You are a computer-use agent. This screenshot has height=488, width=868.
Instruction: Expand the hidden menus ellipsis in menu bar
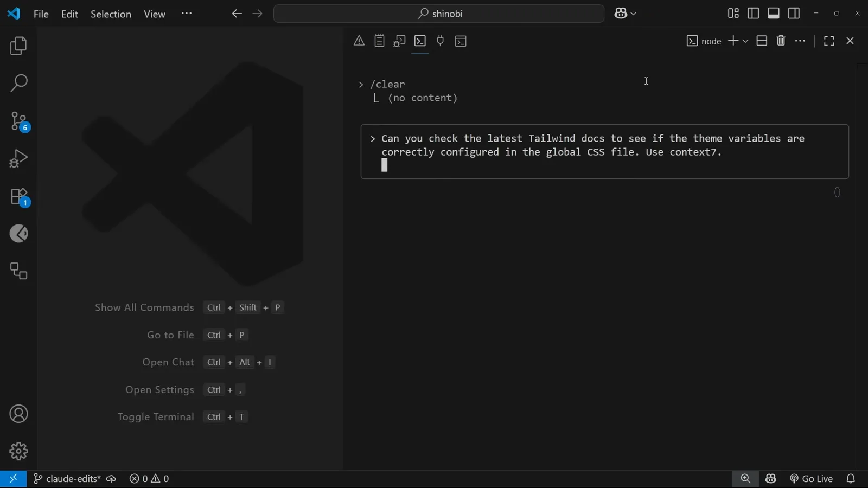[x=187, y=14]
